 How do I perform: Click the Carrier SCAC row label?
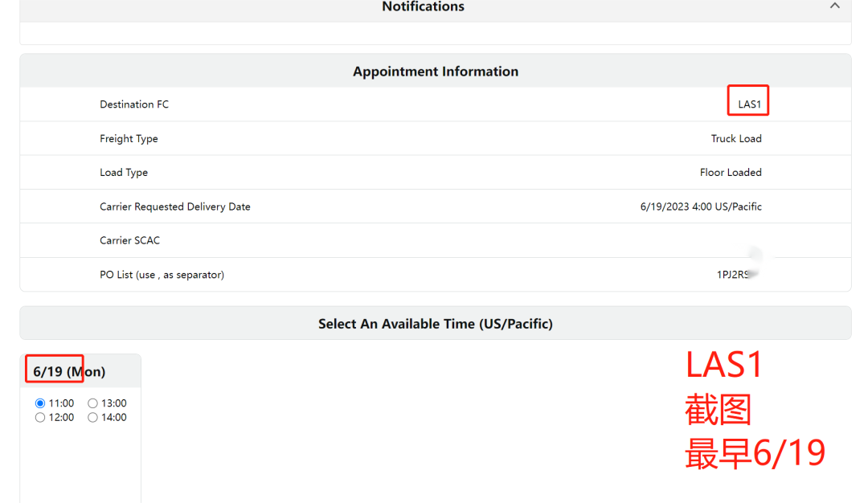tap(130, 240)
